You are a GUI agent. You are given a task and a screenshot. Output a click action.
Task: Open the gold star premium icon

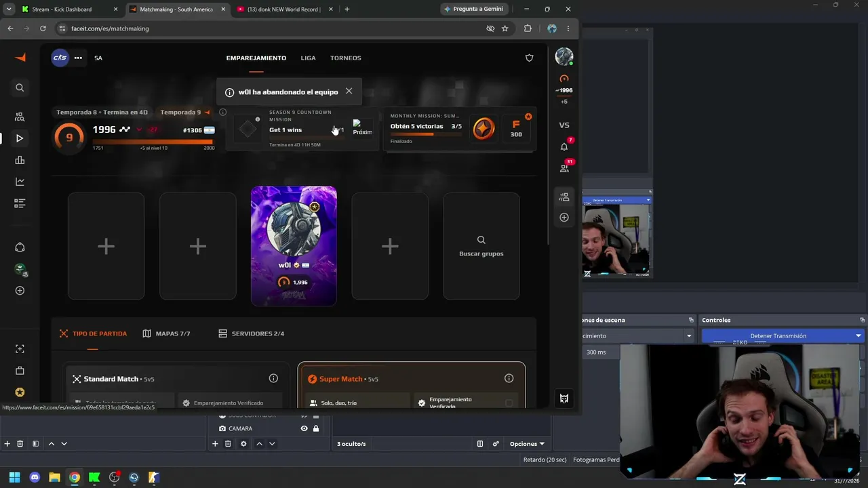click(x=20, y=392)
